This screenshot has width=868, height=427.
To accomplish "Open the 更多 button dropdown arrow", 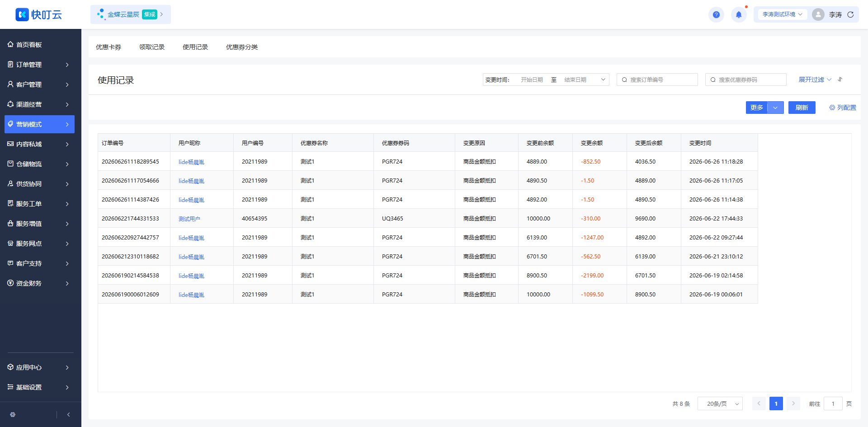I will click(775, 108).
